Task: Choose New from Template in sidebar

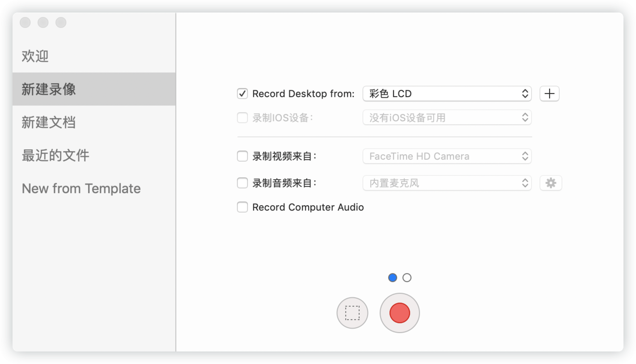Action: (x=94, y=188)
